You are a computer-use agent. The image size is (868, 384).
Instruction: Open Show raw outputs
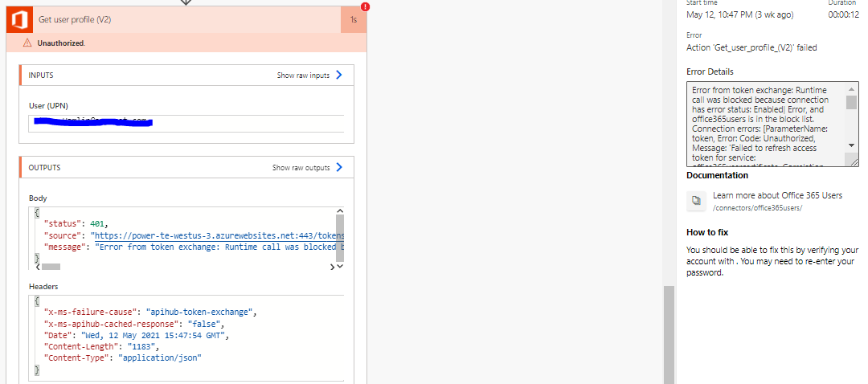301,168
